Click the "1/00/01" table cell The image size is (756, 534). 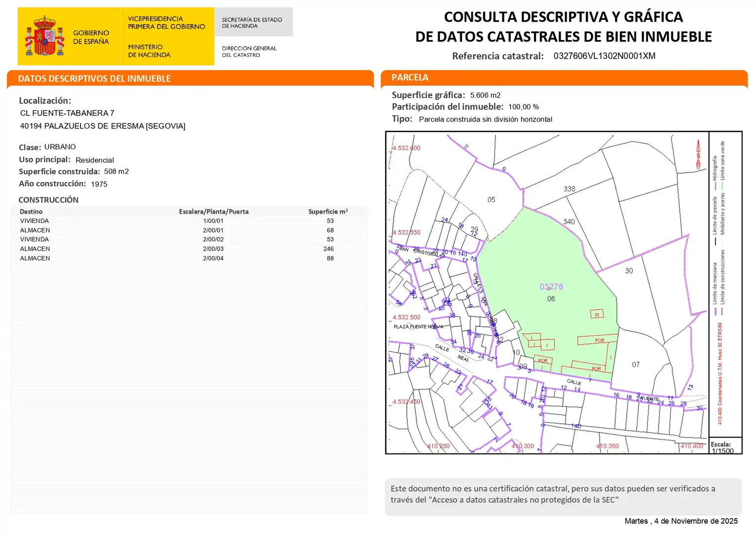(x=213, y=221)
